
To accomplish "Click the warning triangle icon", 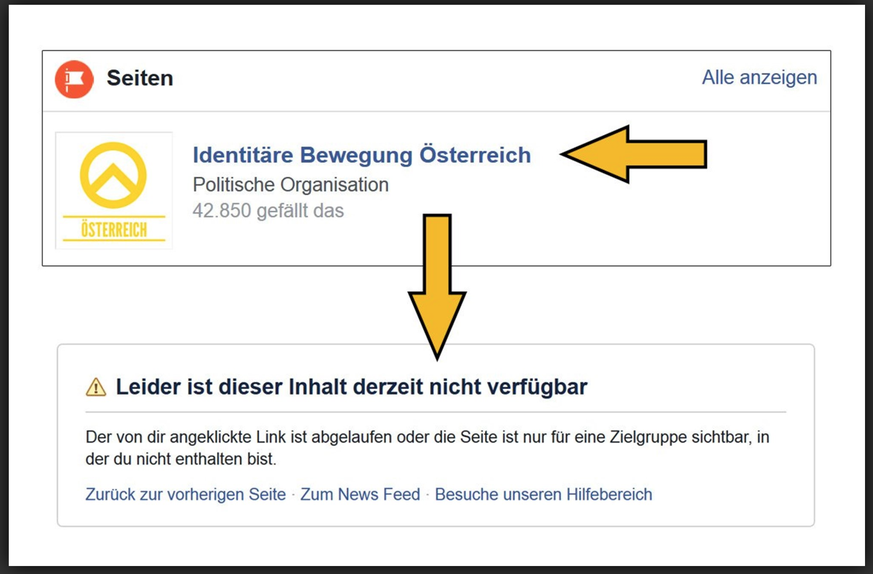I will (x=96, y=387).
